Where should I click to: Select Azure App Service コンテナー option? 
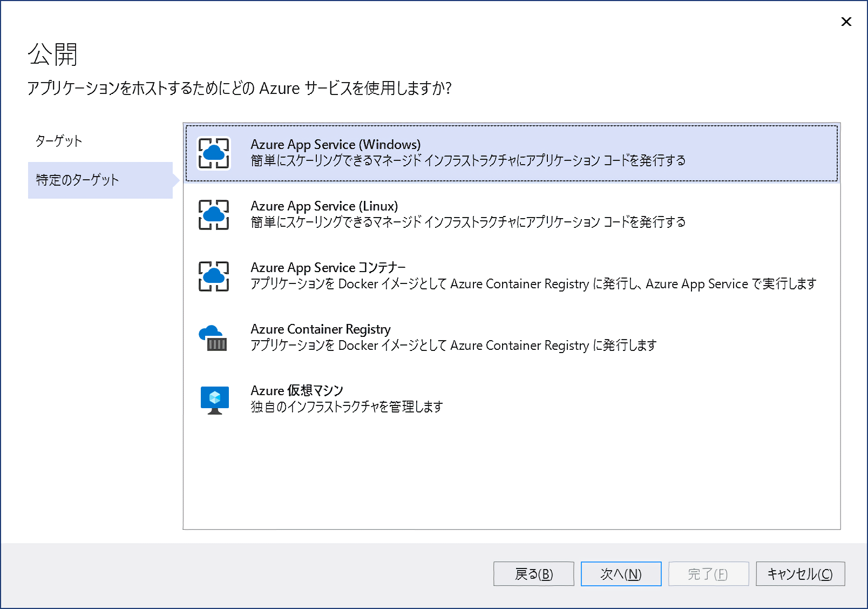pos(328,268)
